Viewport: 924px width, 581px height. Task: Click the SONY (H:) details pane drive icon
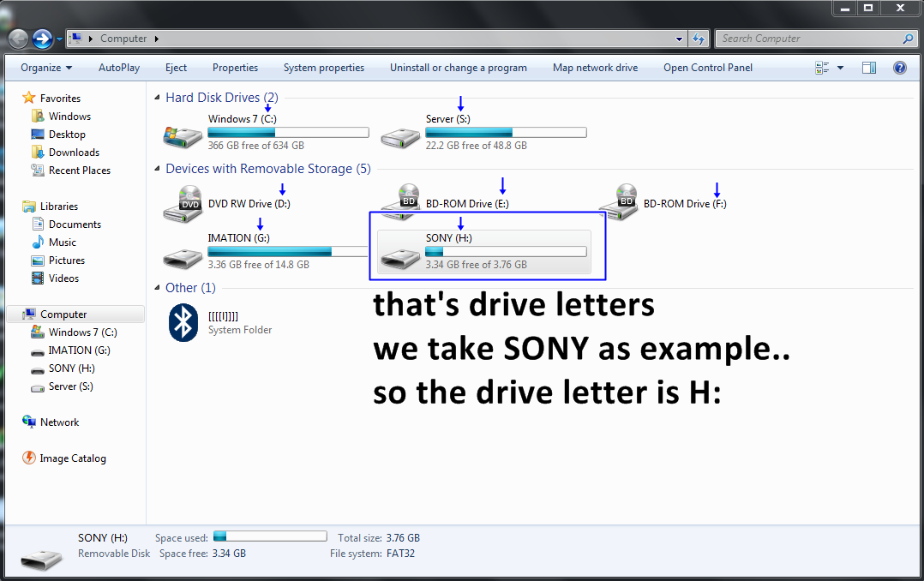[x=41, y=559]
